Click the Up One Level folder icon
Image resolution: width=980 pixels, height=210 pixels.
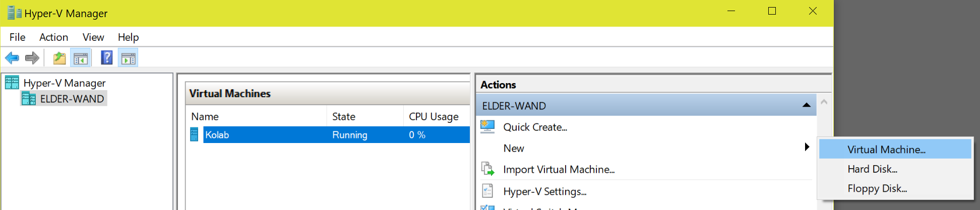point(59,58)
